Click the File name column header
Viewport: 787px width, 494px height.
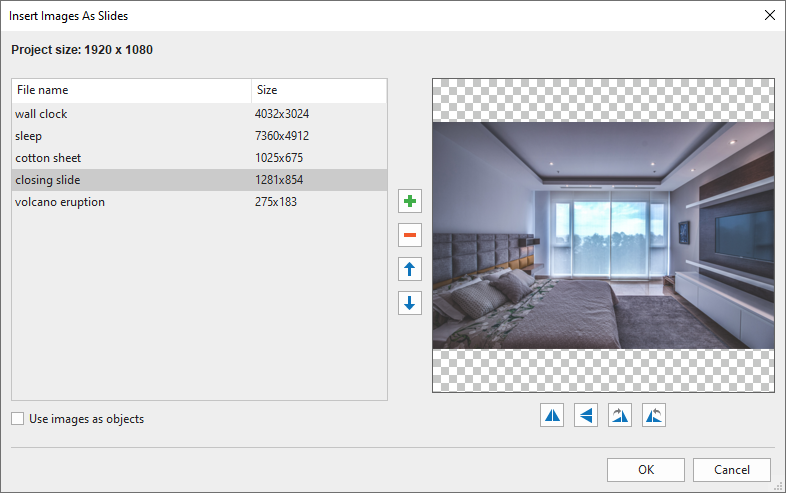[132, 90]
